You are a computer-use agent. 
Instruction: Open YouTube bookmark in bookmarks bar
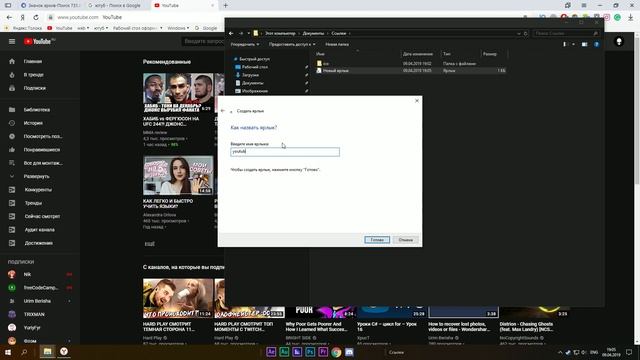pyautogui.click(x=60, y=28)
